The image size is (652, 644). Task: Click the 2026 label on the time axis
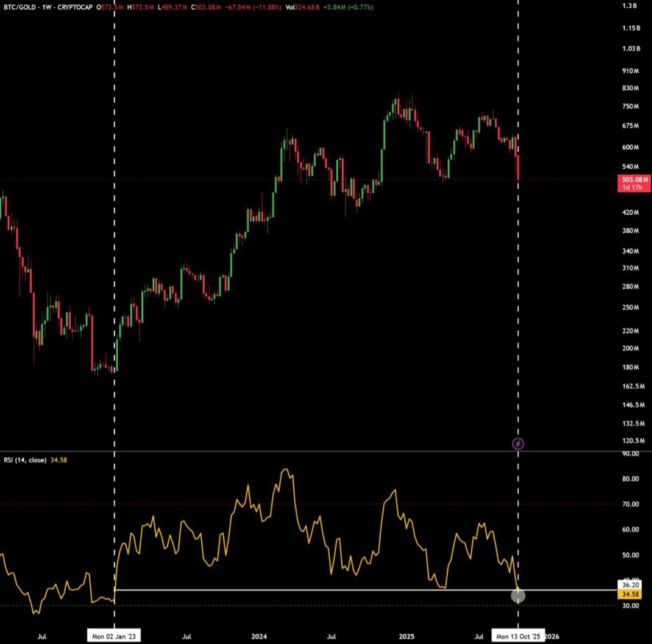[x=551, y=636]
